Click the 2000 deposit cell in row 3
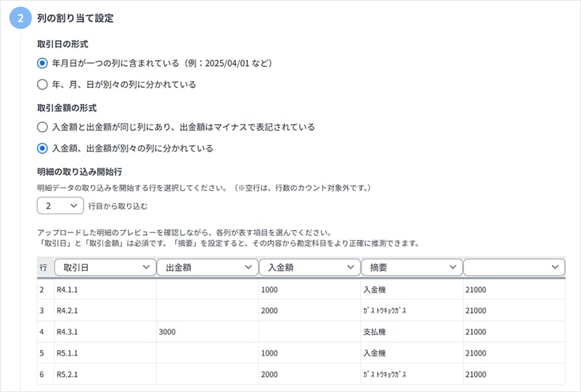The image size is (581, 392). tap(309, 310)
